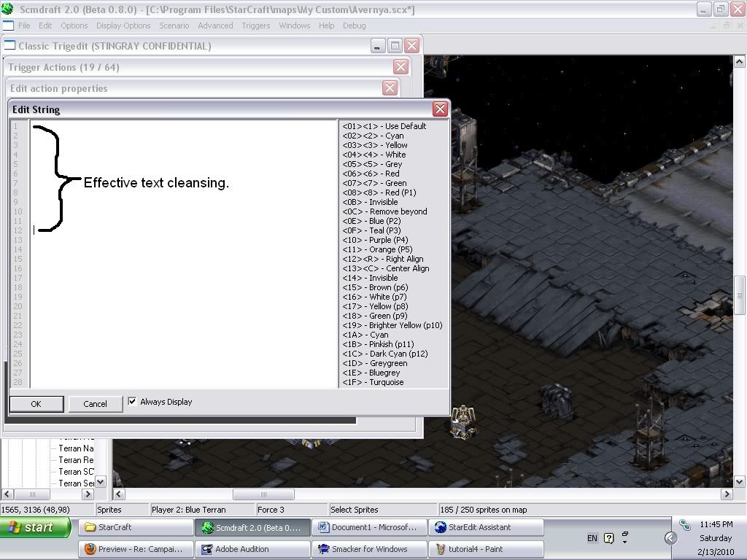Viewport: 747px width, 560px height.
Task: Click inside the string text editing area
Action: pyautogui.click(x=182, y=292)
